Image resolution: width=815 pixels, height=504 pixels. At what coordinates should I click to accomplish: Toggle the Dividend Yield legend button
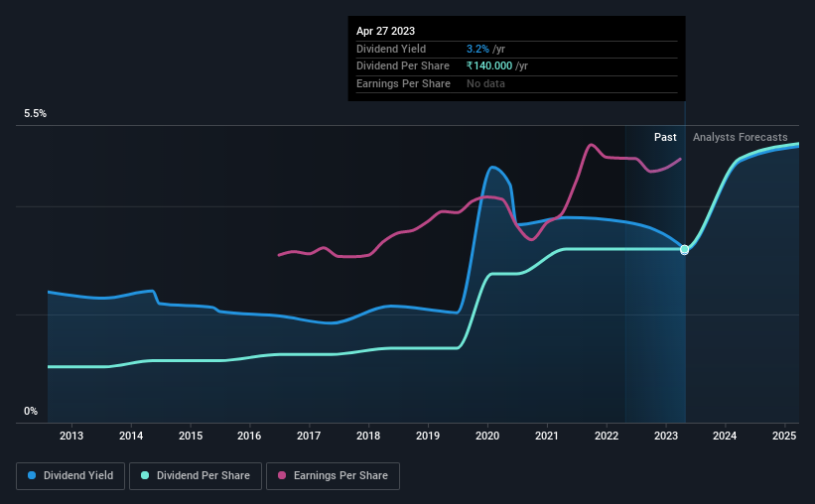point(70,476)
